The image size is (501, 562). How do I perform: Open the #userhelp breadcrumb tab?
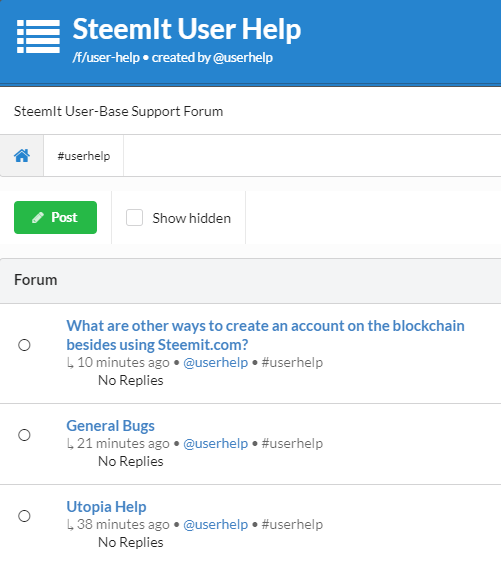(x=84, y=156)
